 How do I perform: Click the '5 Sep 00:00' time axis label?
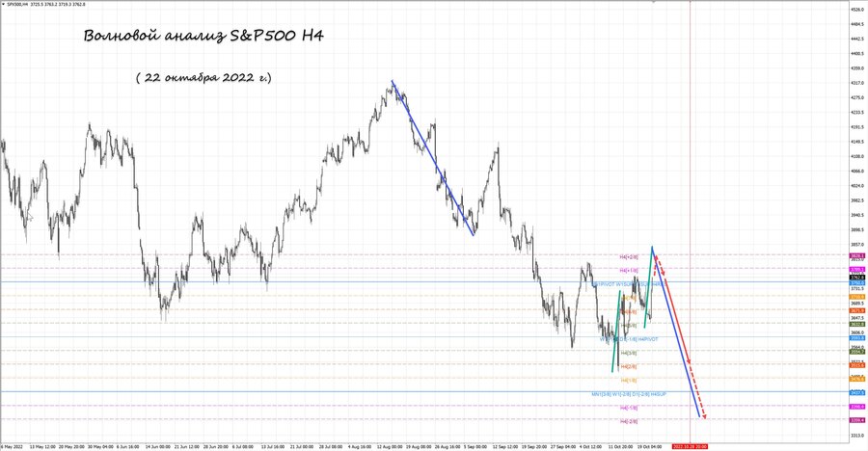point(475,446)
